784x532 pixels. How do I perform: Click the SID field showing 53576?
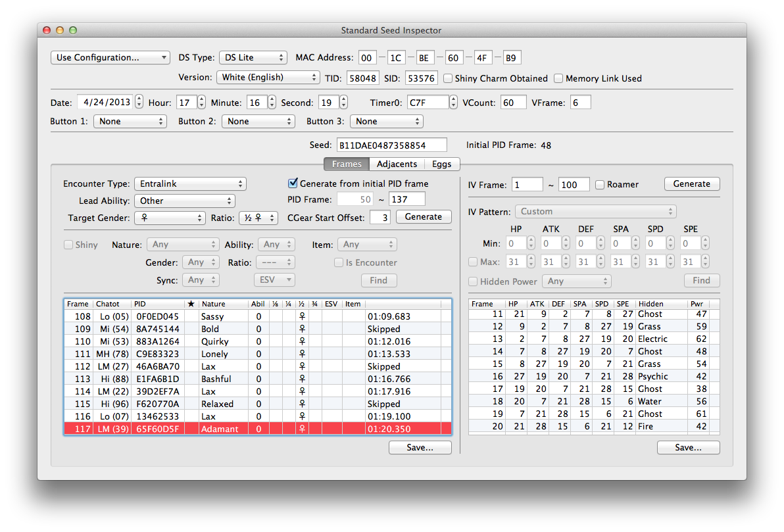[x=421, y=78]
